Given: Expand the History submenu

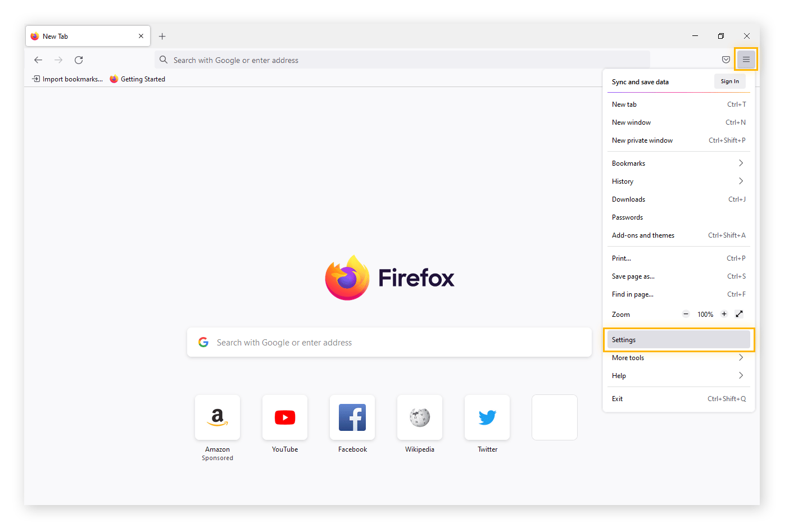Looking at the screenshot, I should tap(678, 181).
